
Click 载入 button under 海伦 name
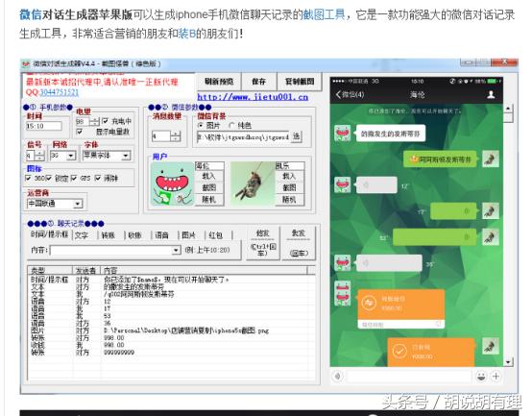tap(209, 176)
